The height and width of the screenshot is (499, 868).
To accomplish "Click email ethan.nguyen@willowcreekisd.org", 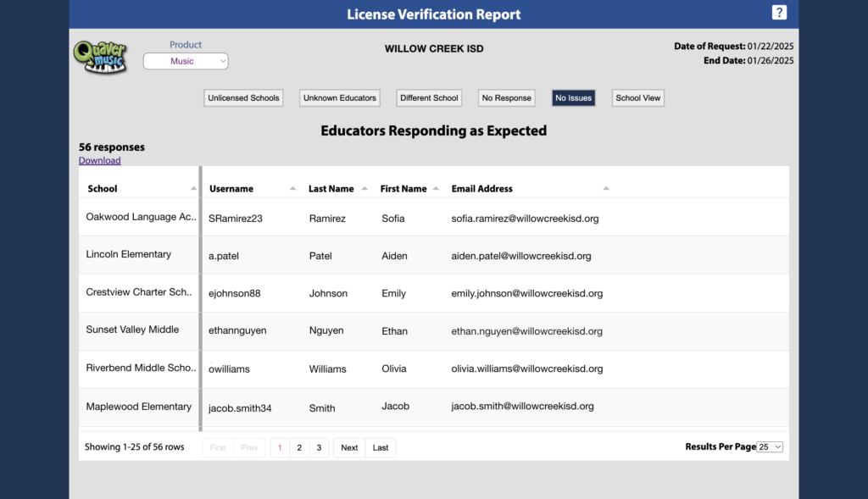I will (x=526, y=331).
